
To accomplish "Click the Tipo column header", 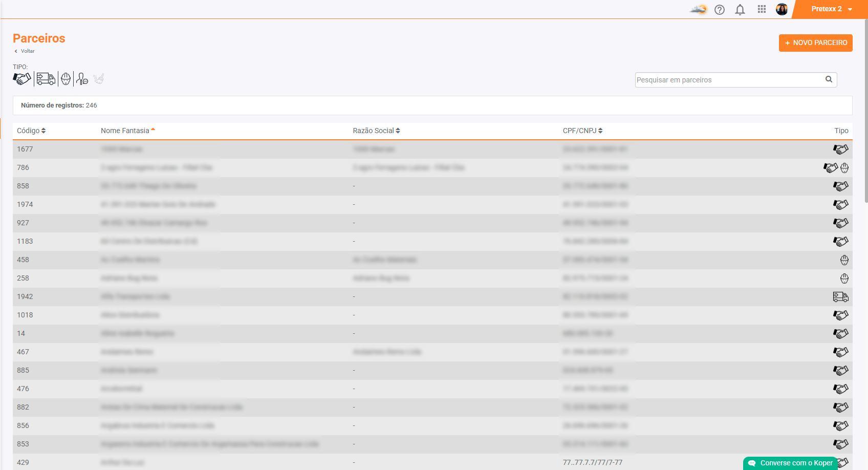I will tap(841, 131).
